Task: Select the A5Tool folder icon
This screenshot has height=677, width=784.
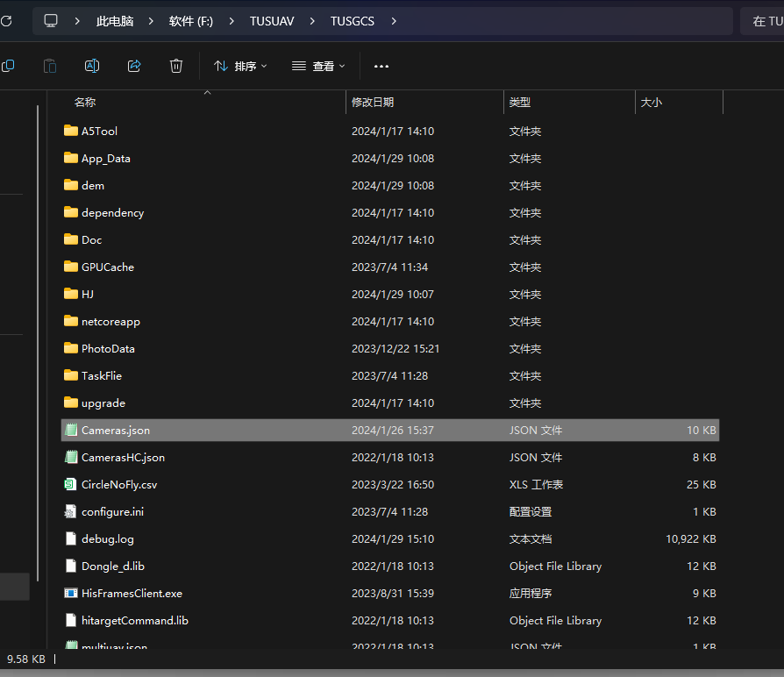Action: coord(71,131)
